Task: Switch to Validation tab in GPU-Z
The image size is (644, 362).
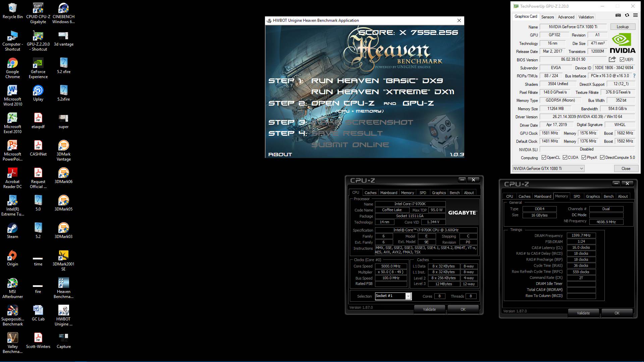Action: click(x=586, y=17)
